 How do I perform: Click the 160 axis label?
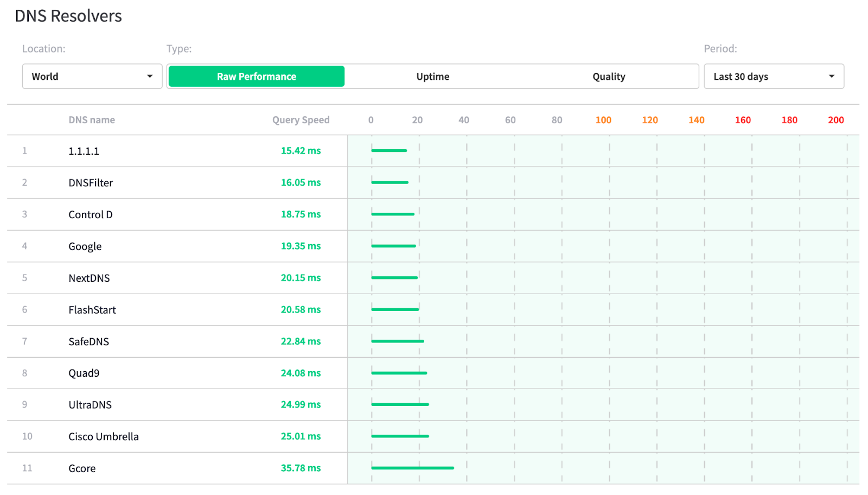click(x=743, y=120)
